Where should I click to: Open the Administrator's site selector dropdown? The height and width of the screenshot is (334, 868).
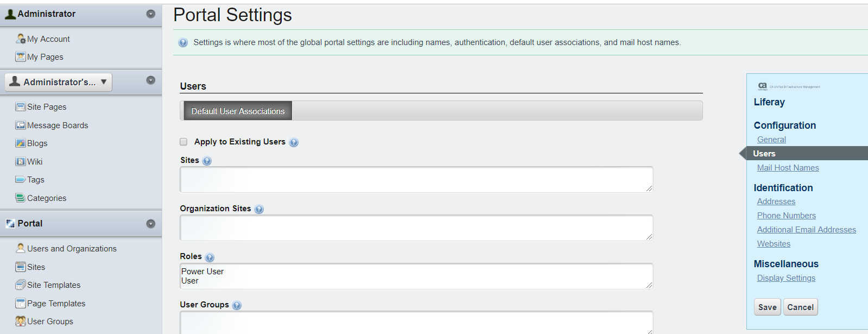tap(59, 82)
